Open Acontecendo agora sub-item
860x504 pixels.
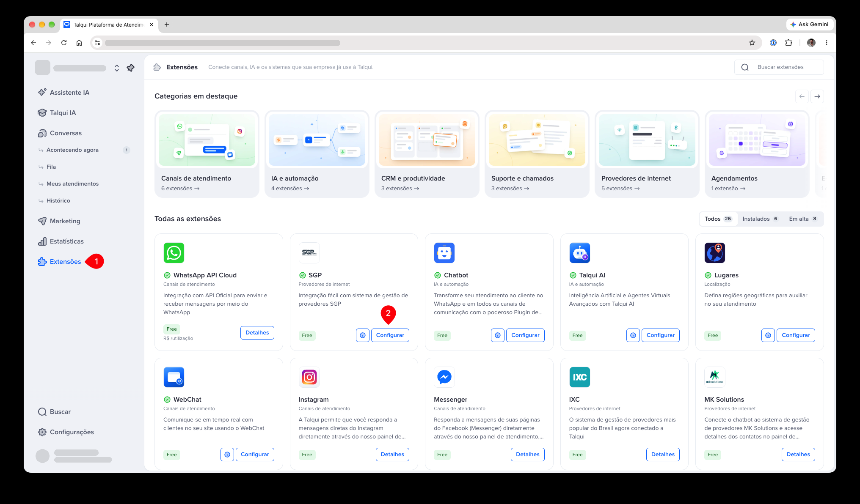click(72, 150)
